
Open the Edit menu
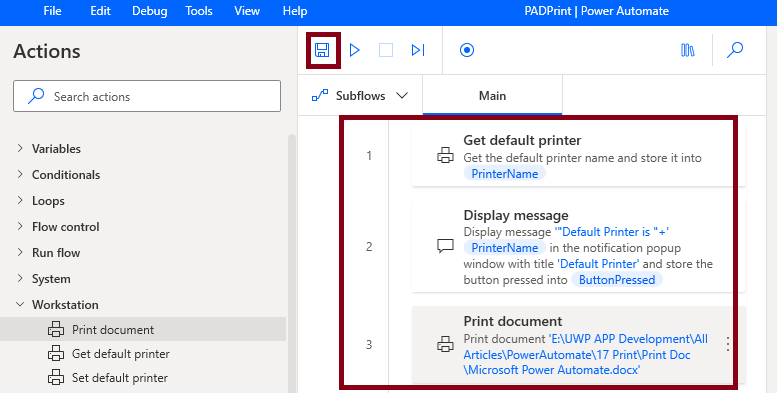coord(101,11)
